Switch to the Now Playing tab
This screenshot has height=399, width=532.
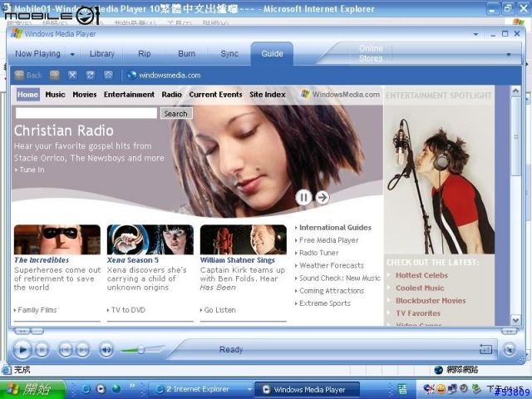tap(37, 53)
